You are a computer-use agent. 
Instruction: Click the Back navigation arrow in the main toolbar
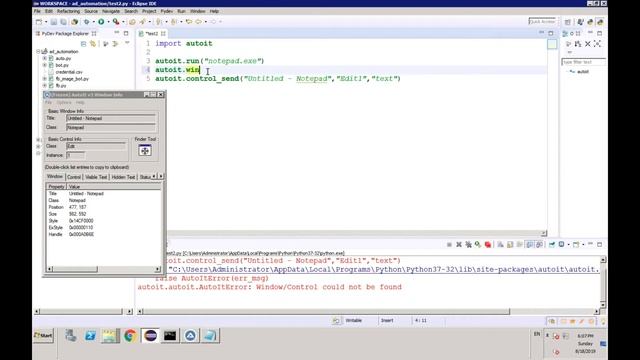click(198, 22)
